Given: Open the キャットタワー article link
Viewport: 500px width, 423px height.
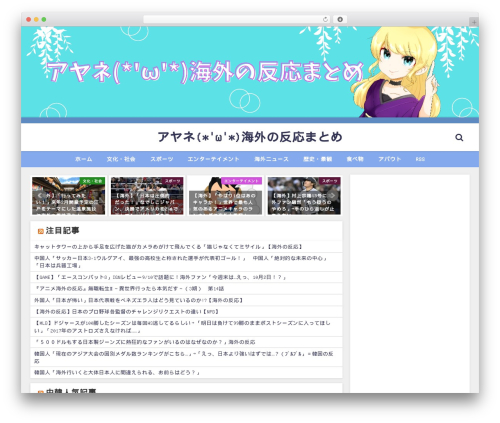Looking at the screenshot, I should (x=168, y=247).
